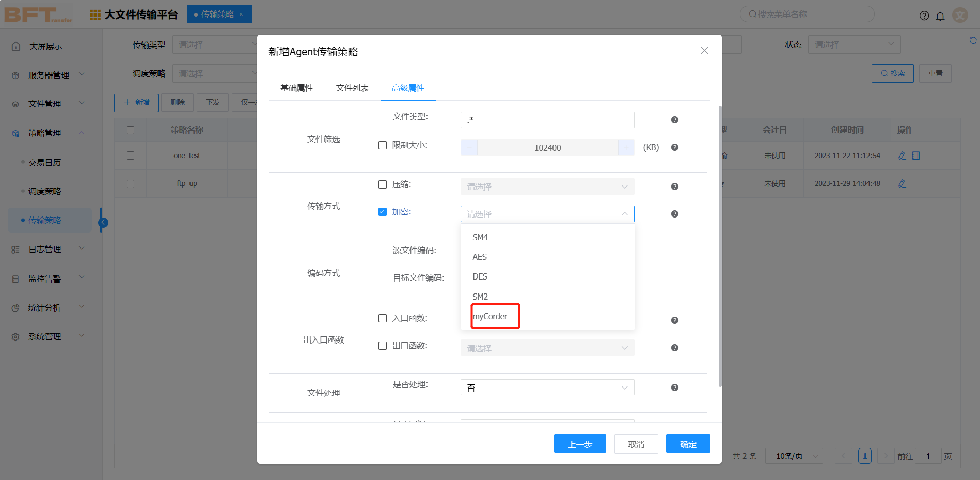Enable the 出口函数 checkbox
The image size is (980, 480).
point(383,346)
